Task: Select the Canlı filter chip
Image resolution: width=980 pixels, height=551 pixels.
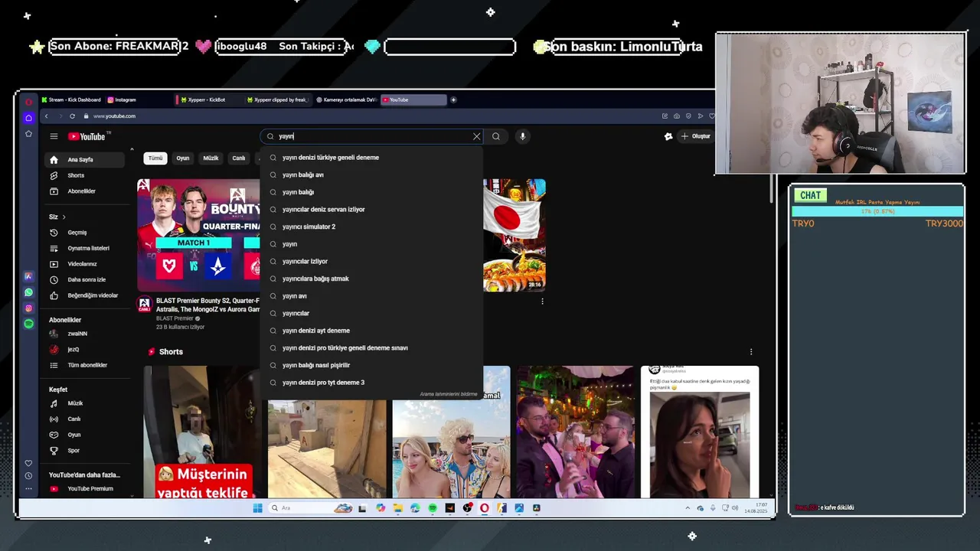Action: (239, 158)
